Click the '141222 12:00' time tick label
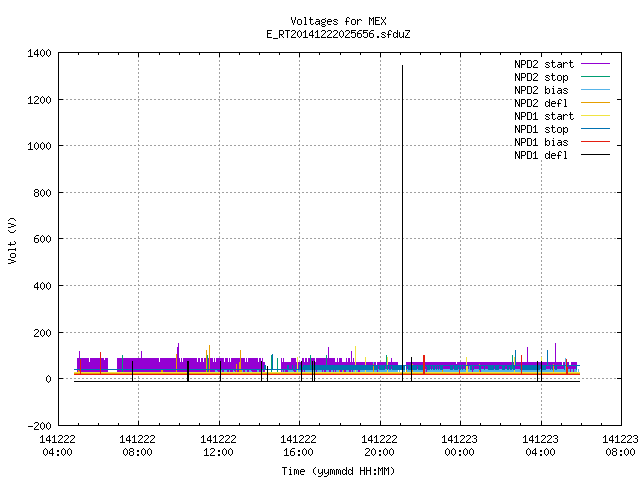The image size is (640, 480). click(x=218, y=446)
